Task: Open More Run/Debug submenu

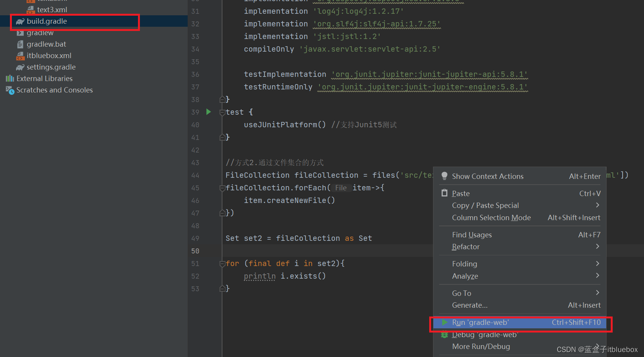Action: [520, 346]
